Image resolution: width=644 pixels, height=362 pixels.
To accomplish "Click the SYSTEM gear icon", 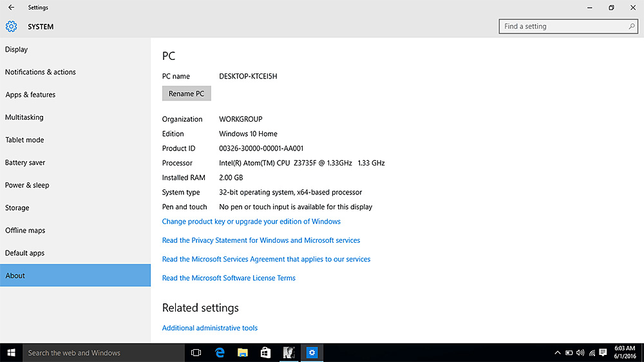I will (12, 26).
